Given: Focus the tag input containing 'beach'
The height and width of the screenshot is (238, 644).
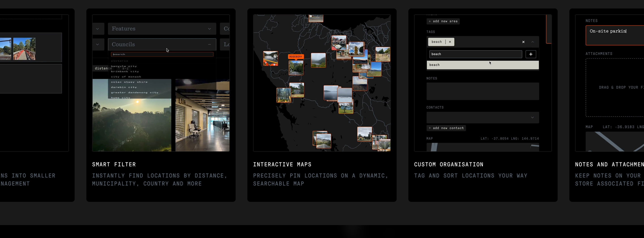Looking at the screenshot, I should (x=475, y=54).
